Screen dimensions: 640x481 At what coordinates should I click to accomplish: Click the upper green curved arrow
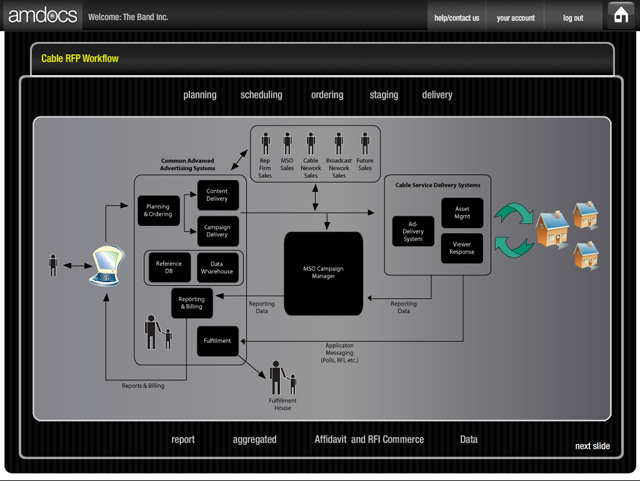click(x=514, y=214)
